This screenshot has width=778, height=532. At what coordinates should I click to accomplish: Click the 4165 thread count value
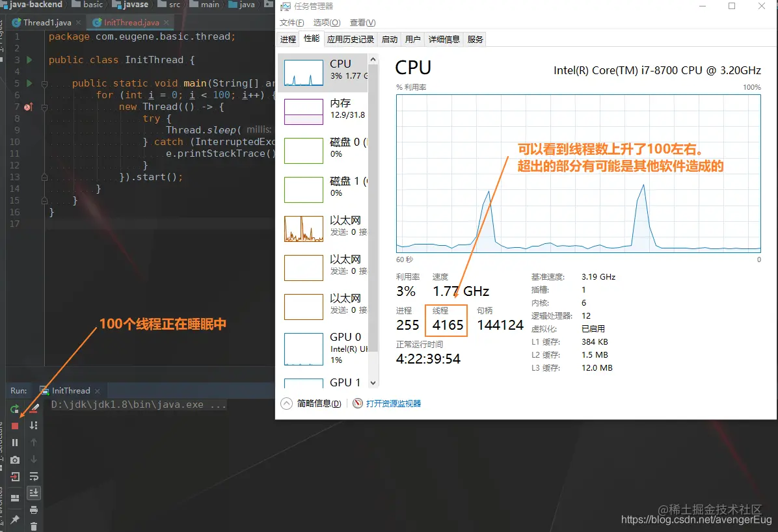pos(448,325)
